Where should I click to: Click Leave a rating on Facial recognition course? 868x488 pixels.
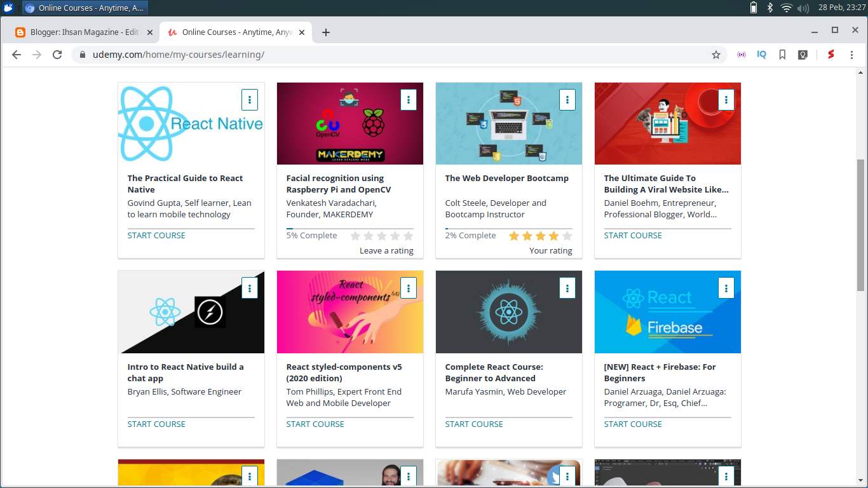(x=386, y=250)
